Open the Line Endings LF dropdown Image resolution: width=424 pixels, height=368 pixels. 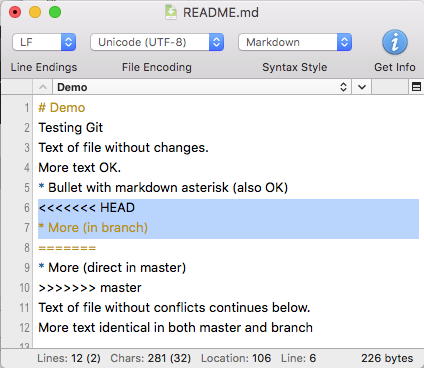tap(44, 42)
